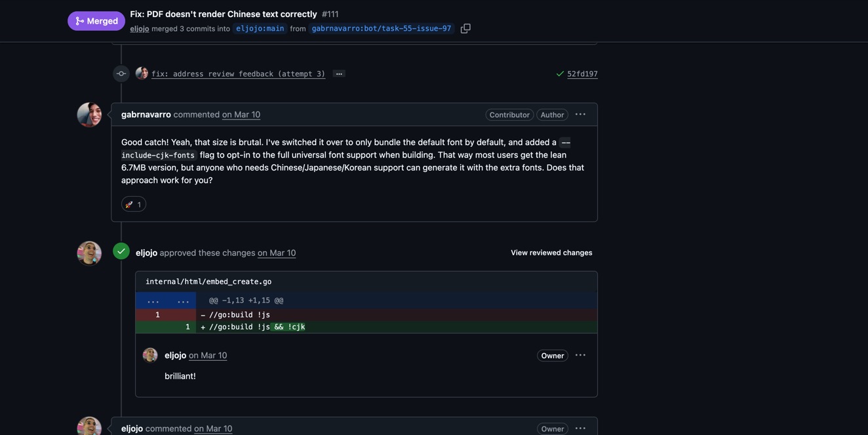Open 'fix: address review feedback' commit

pos(238,74)
